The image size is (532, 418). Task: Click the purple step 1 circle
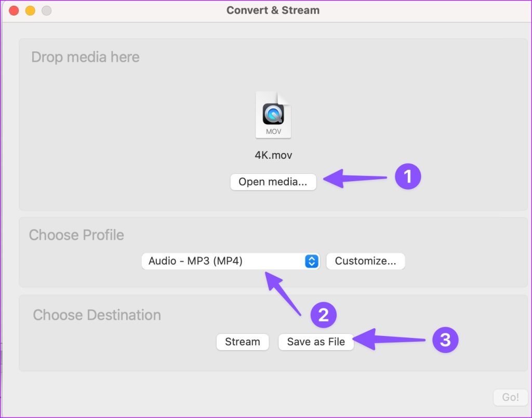coord(408,176)
